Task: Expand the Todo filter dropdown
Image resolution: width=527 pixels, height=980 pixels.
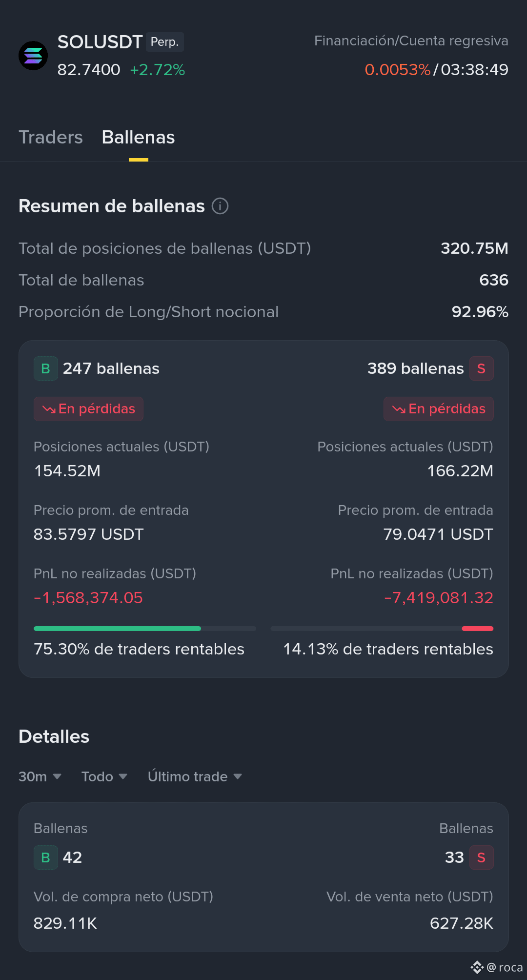Action: coord(104,776)
